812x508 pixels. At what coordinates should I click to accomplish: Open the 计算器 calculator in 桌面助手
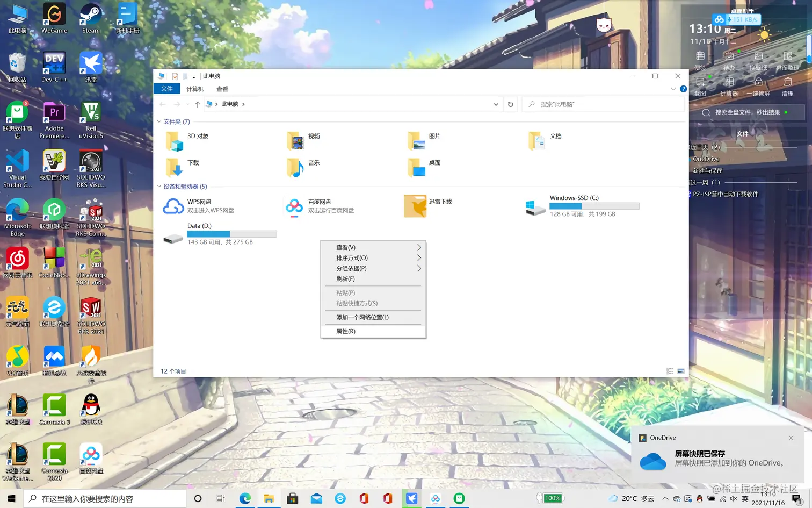(729, 86)
